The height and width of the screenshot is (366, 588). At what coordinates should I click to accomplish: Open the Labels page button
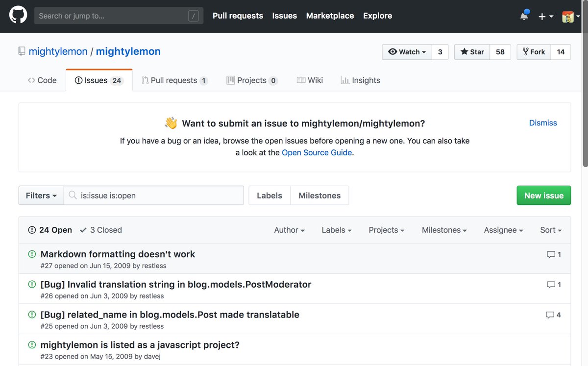[269, 195]
